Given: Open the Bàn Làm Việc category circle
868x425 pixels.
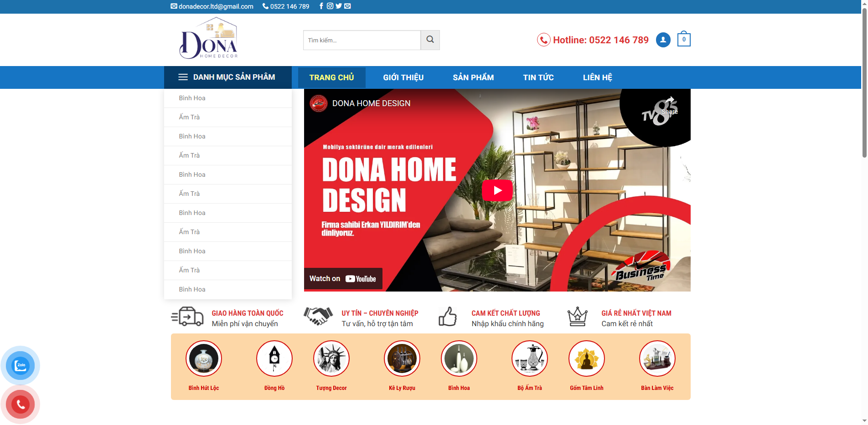Looking at the screenshot, I should click(657, 358).
